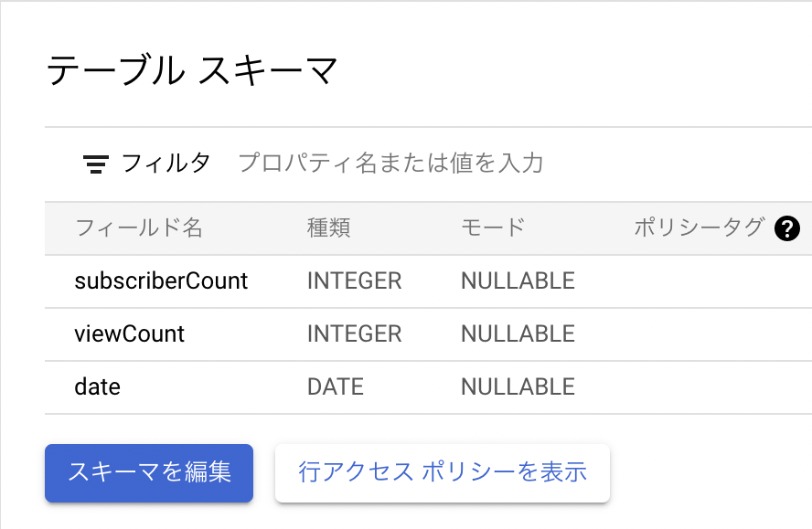
Task: Click NULLABLE mode of viewCount row
Action: (518, 333)
